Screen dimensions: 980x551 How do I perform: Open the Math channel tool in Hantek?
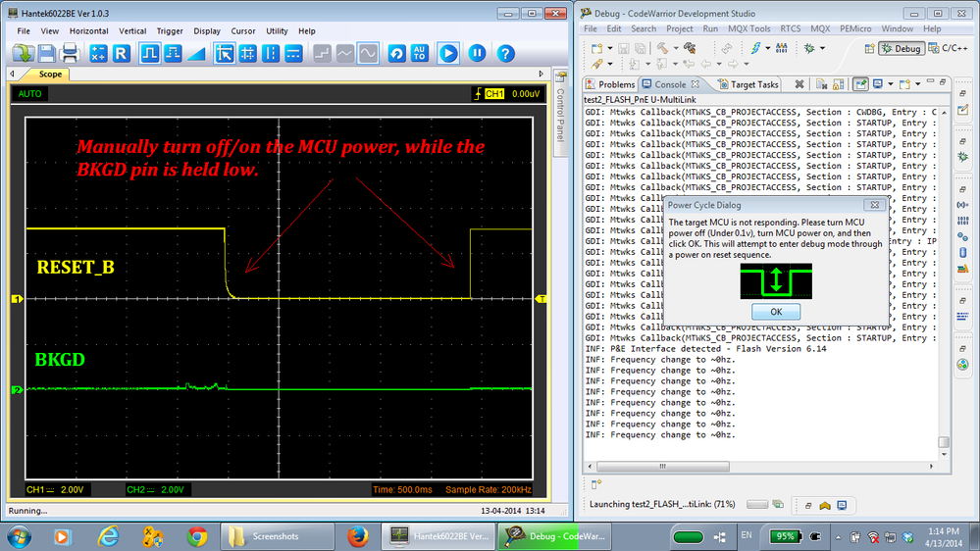(98, 54)
